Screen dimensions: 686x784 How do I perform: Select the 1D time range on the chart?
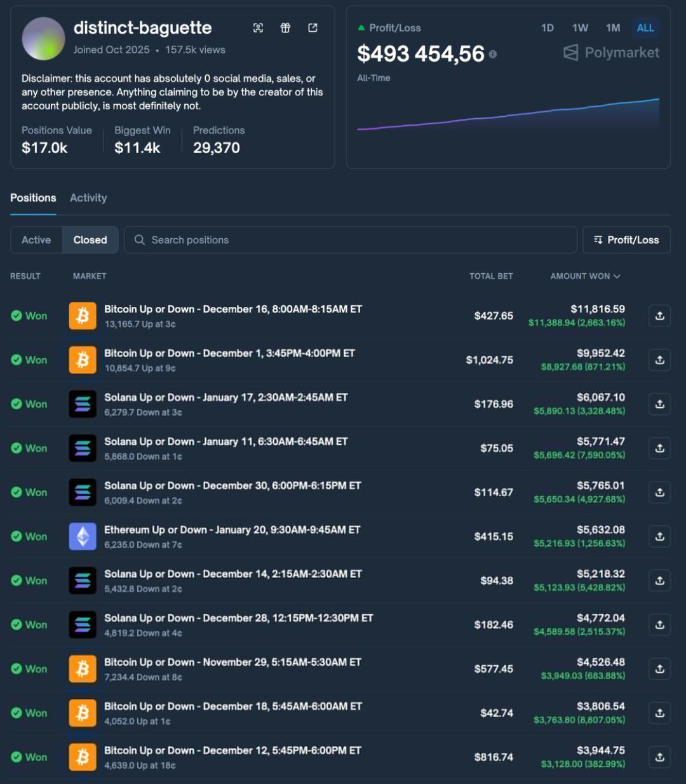[x=547, y=27]
